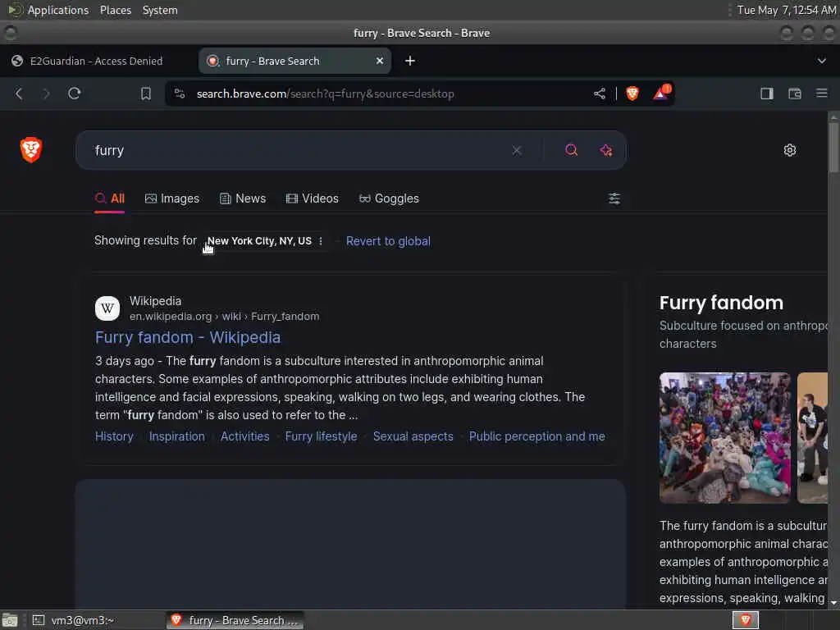Open the Brave hamburger main menu
This screenshot has height=630, width=840.
(x=822, y=94)
